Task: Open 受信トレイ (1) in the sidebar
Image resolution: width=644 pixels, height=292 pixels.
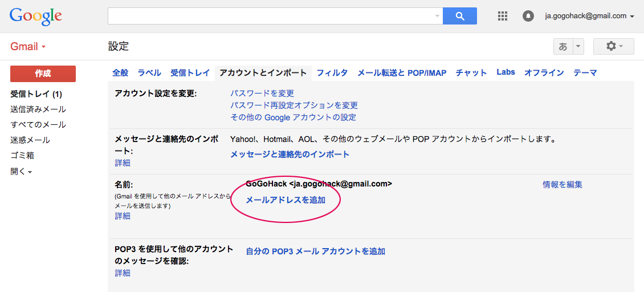Action: [x=36, y=94]
